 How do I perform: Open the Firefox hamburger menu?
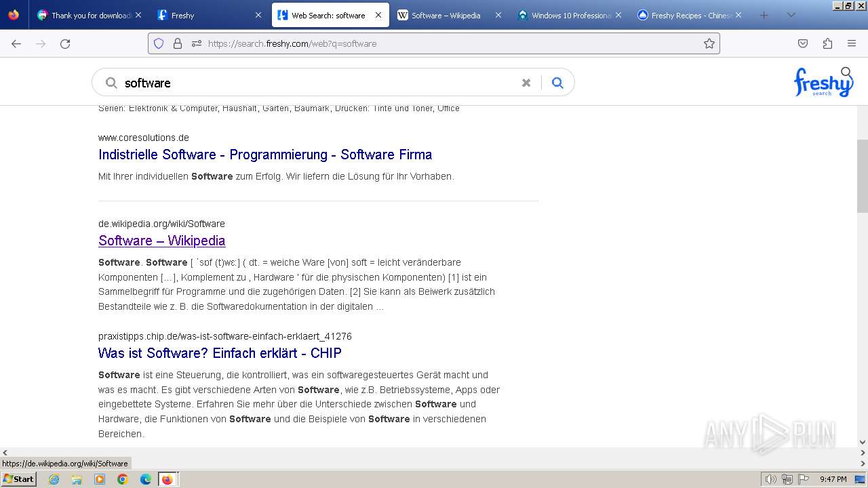point(852,43)
